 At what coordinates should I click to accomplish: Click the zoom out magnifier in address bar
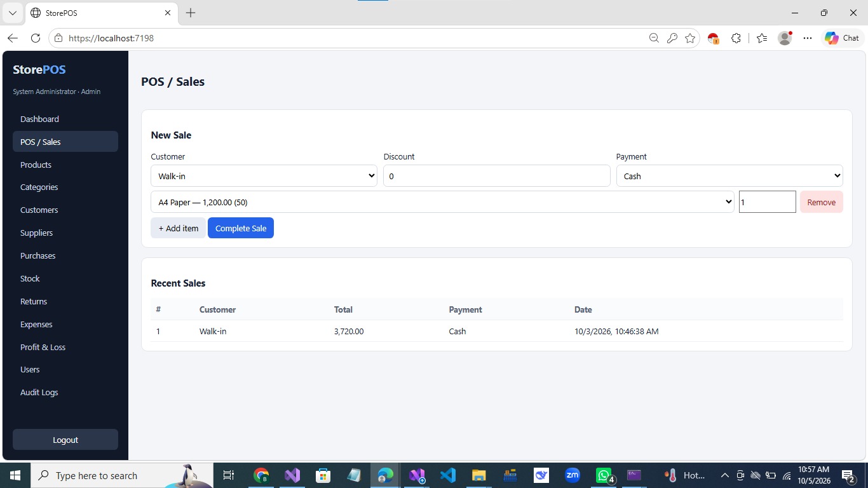pos(654,38)
